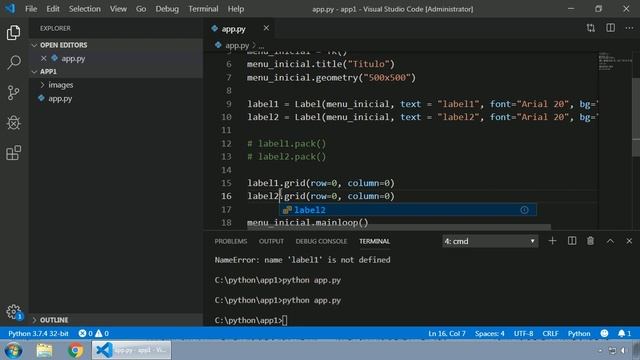Open the Selection menu
This screenshot has width=640, height=360.
point(84,9)
